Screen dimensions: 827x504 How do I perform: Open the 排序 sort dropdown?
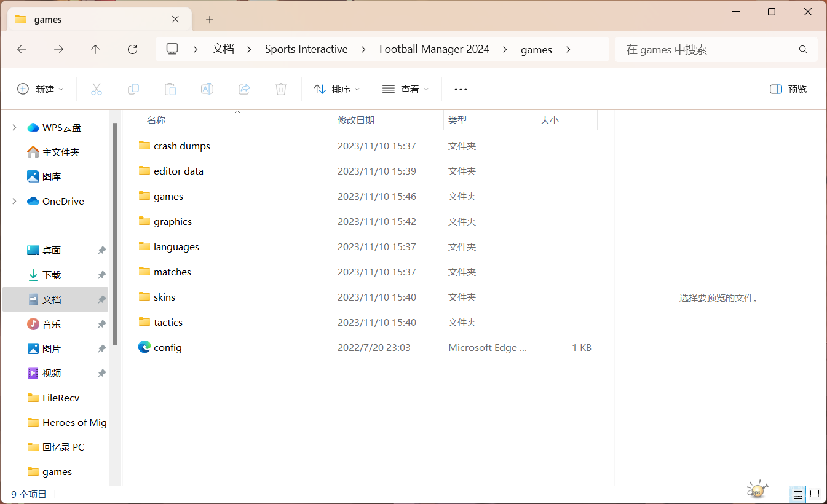tap(337, 89)
